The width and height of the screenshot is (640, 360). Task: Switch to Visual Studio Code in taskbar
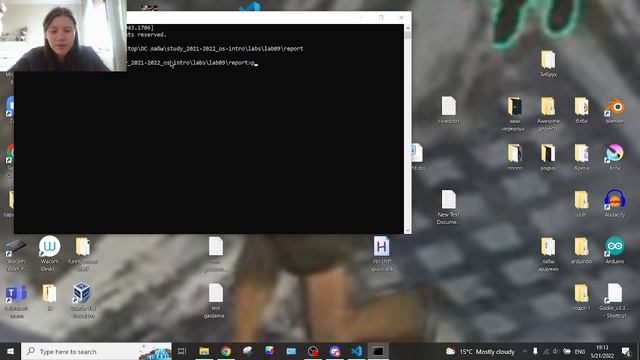pyautogui.click(x=356, y=351)
